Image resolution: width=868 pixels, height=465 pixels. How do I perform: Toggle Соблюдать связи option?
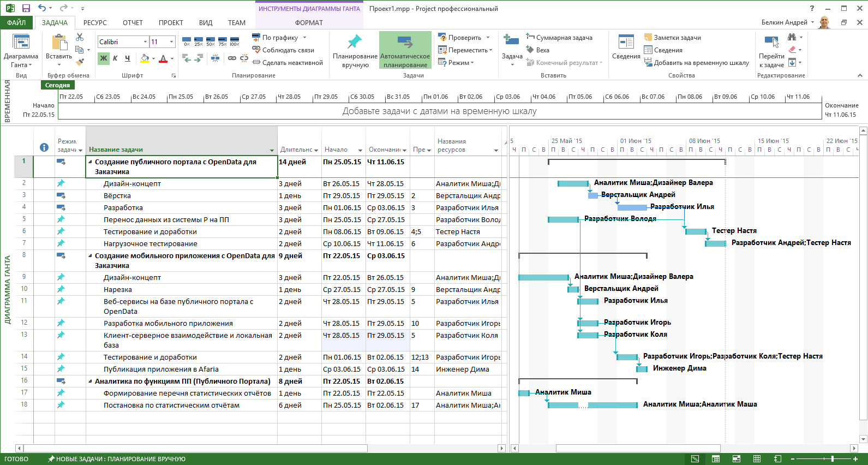click(283, 50)
